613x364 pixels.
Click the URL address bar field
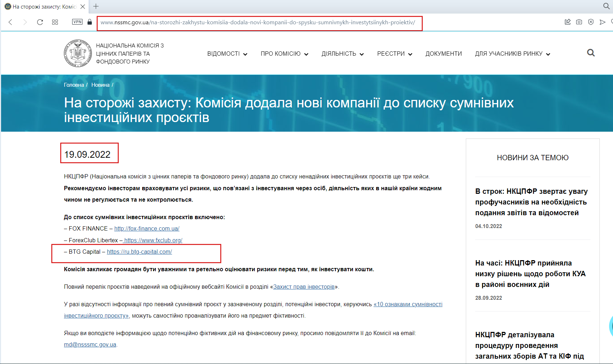(x=257, y=22)
